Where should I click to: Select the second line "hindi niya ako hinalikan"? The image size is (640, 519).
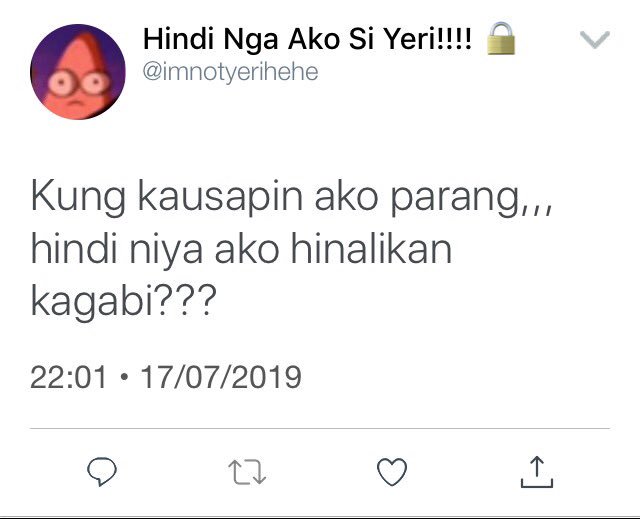241,250
